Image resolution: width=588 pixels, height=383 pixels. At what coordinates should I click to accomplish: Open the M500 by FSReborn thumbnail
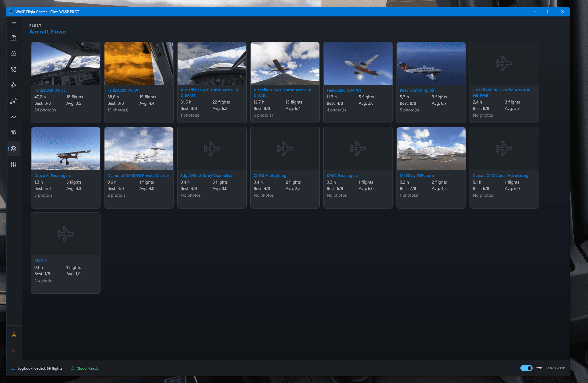coord(431,149)
